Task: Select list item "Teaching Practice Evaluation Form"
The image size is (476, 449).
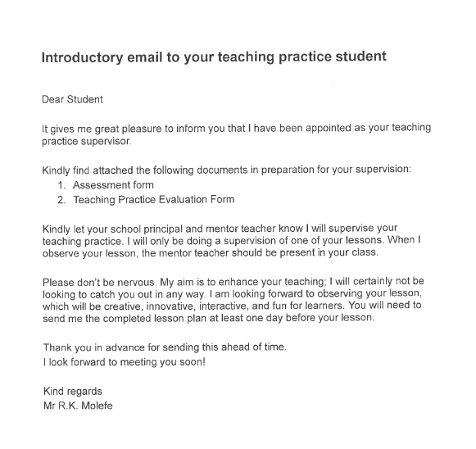Action: [154, 199]
